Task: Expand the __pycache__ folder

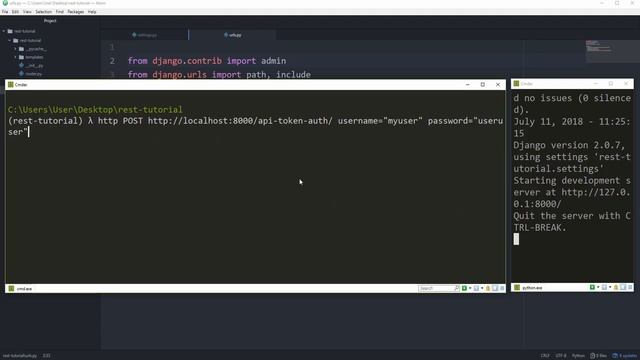Action: click(16, 49)
